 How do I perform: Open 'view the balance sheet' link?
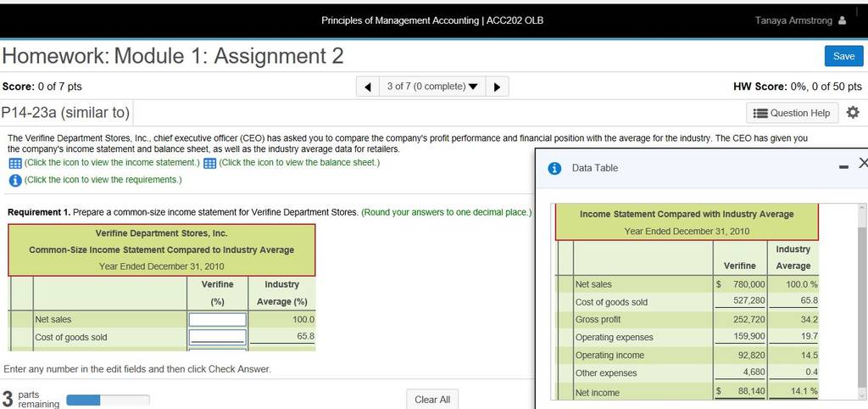(x=299, y=163)
